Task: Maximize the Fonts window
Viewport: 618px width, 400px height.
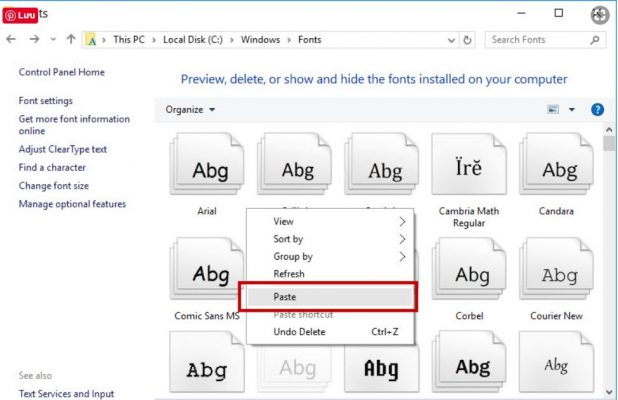Action: [x=558, y=13]
